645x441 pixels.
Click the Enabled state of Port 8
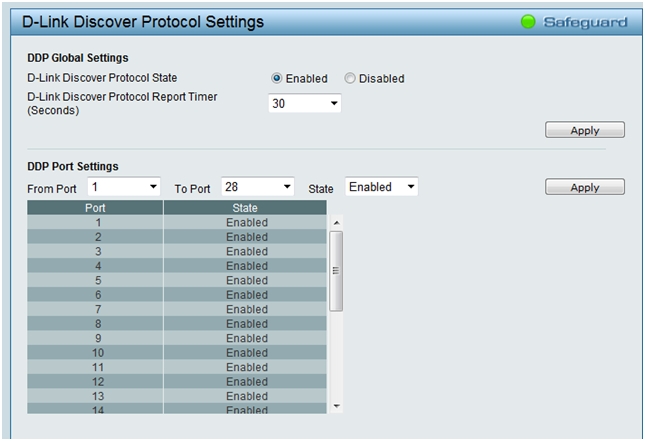click(x=246, y=323)
